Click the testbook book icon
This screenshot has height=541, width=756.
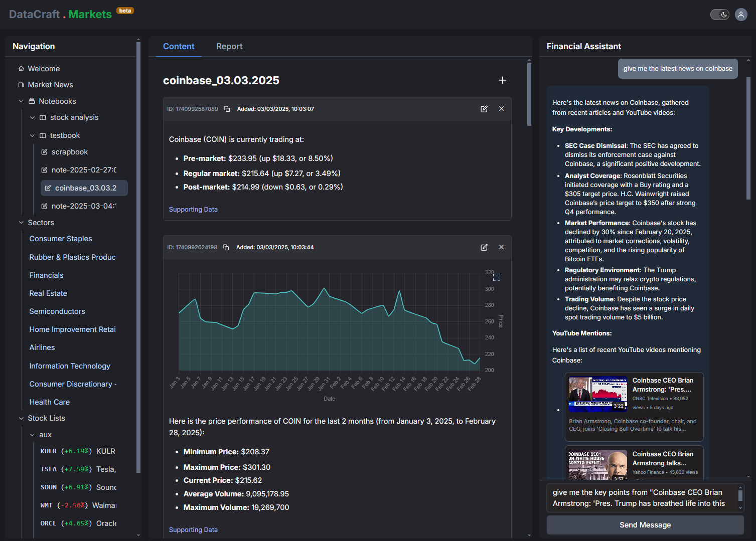43,135
